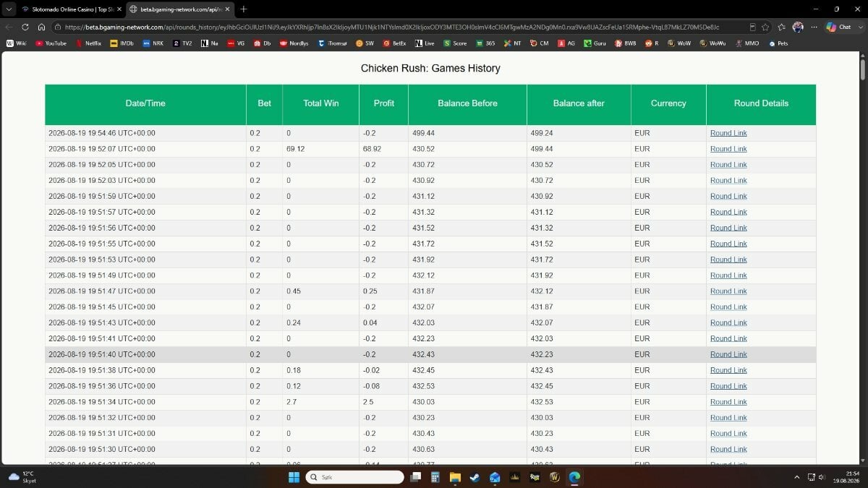Viewport: 868px width, 488px height.
Task: Open the Pets bookmark
Action: (778, 43)
